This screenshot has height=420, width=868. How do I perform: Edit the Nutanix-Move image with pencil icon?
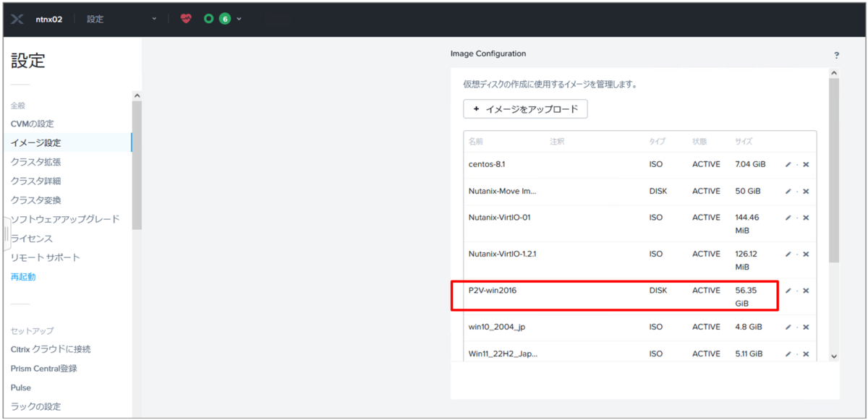pyautogui.click(x=788, y=192)
